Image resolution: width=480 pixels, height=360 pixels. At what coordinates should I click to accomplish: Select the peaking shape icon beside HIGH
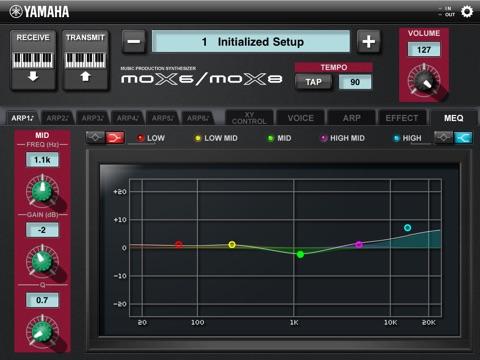[444, 137]
